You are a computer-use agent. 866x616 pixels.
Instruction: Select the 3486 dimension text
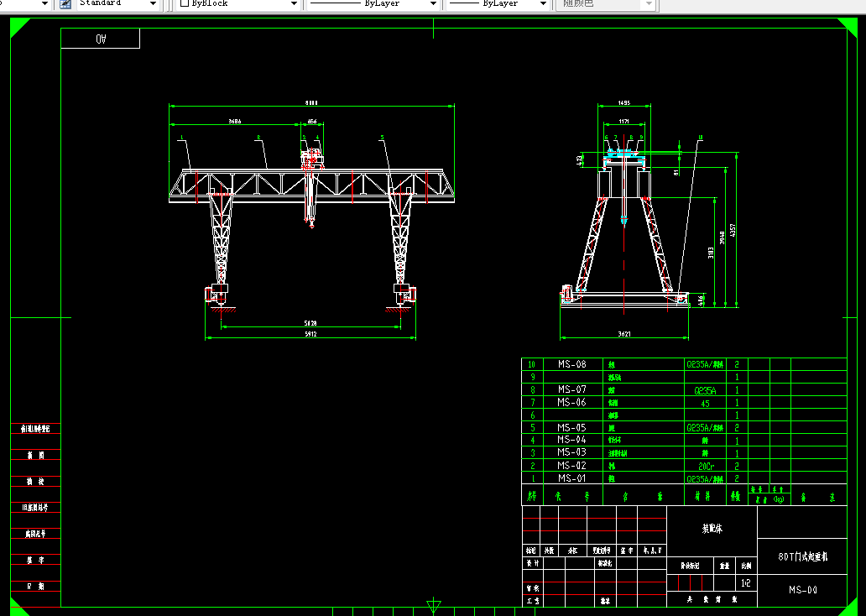point(235,121)
